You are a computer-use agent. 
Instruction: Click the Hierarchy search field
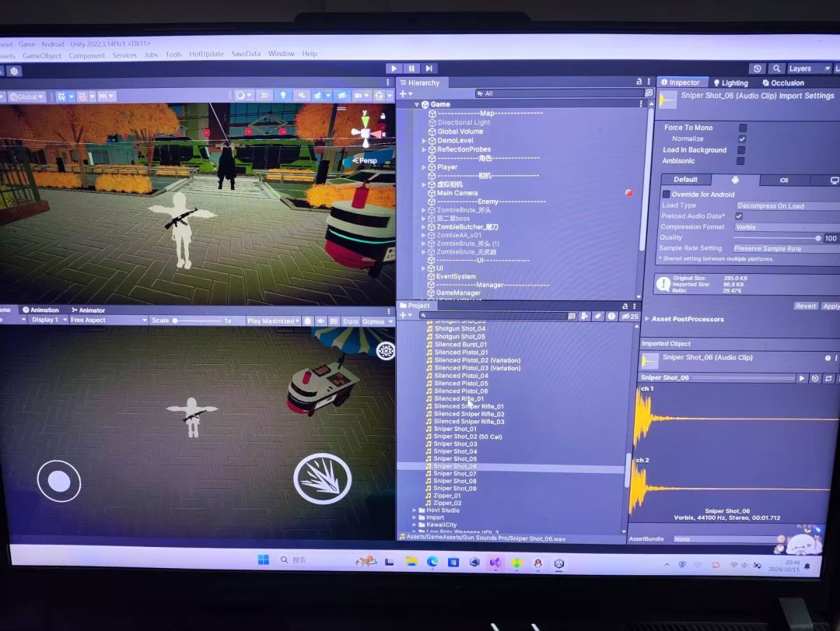[560, 93]
